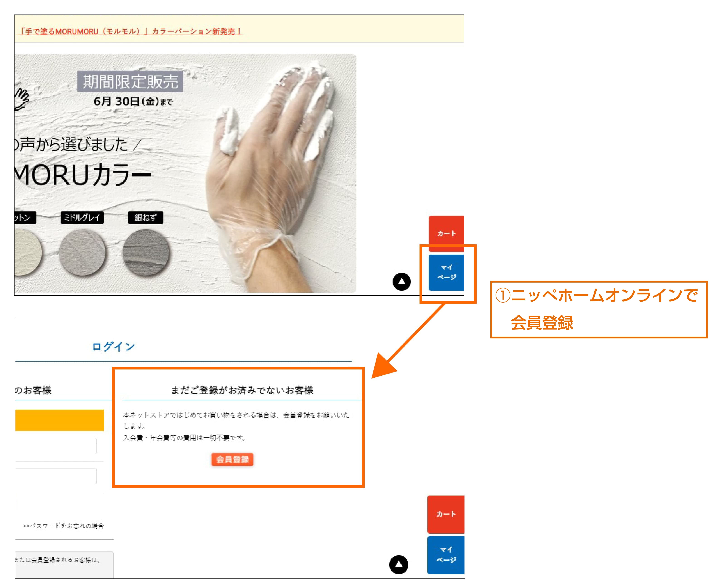Open the MORUMORU カラーバージョン新発売 link
The height and width of the screenshot is (588, 727).
[130, 32]
